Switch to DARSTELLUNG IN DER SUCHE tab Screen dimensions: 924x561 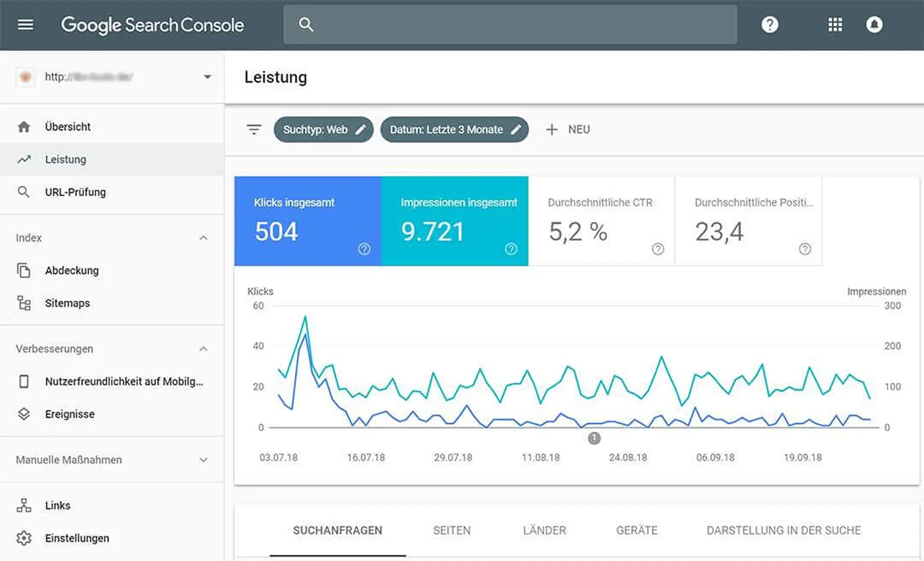click(783, 530)
